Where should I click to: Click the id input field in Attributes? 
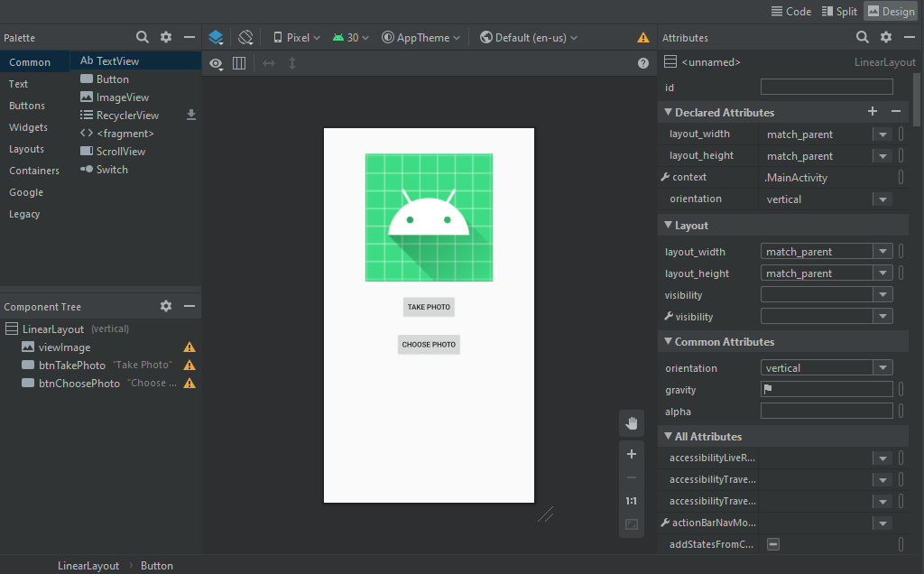pos(826,86)
